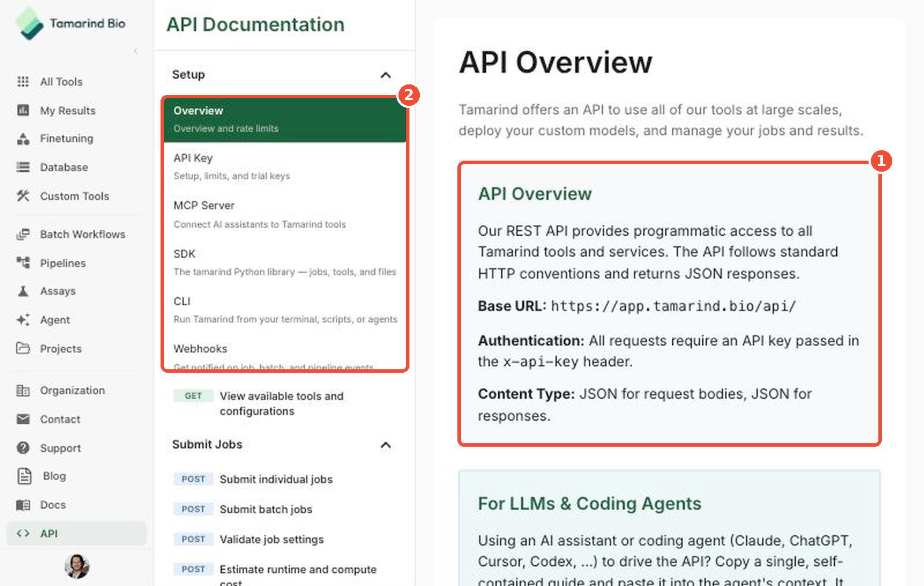Click the x-api-key header text
924x586 pixels.
[x=541, y=362]
